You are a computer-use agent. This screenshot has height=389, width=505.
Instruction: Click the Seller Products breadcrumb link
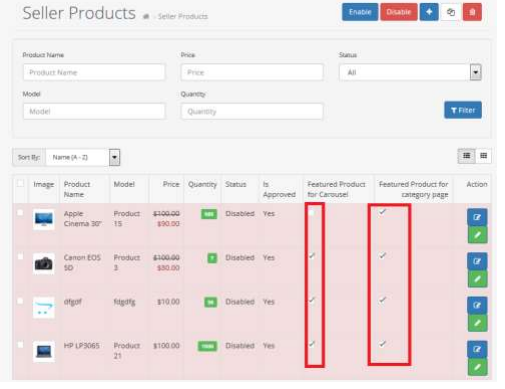183,16
